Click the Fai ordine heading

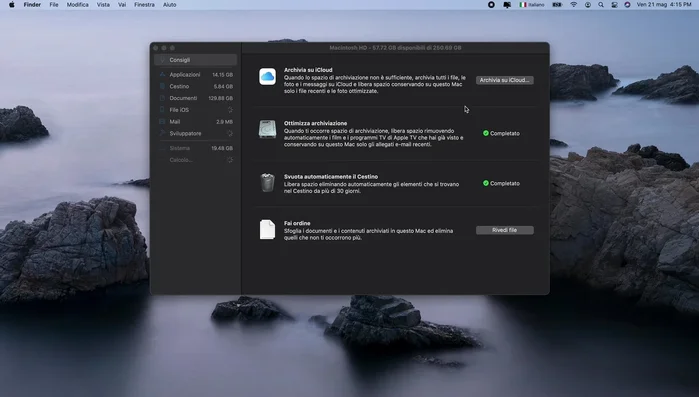(x=297, y=223)
